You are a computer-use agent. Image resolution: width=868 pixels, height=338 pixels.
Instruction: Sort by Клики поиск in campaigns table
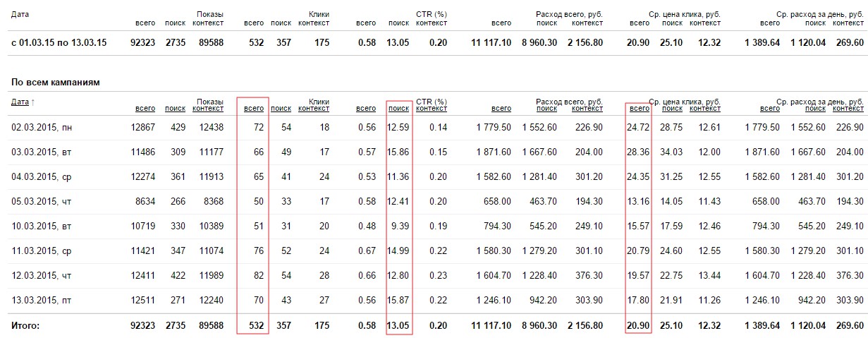click(281, 109)
